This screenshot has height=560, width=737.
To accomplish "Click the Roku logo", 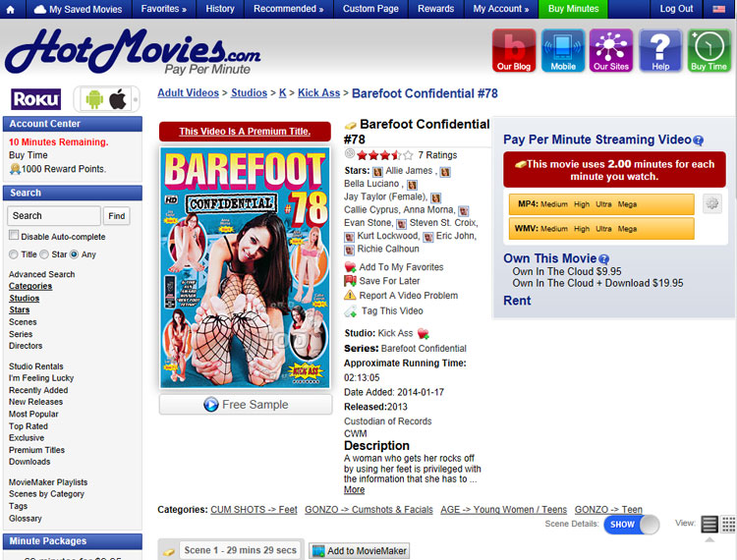I will point(36,99).
